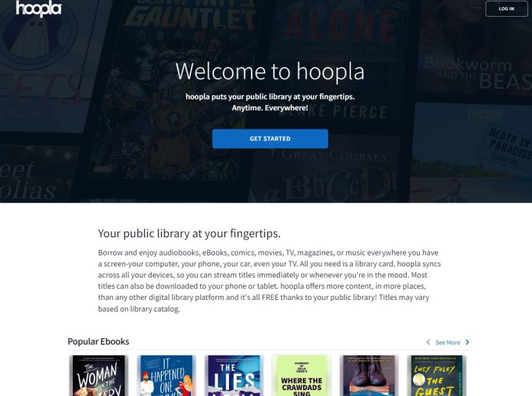
Task: Click the hoopla logo
Action: [39, 8]
